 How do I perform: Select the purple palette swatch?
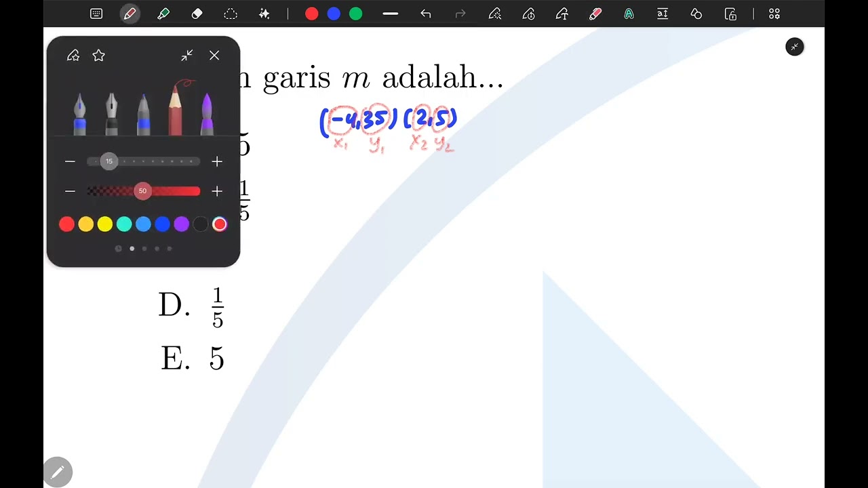point(181,224)
